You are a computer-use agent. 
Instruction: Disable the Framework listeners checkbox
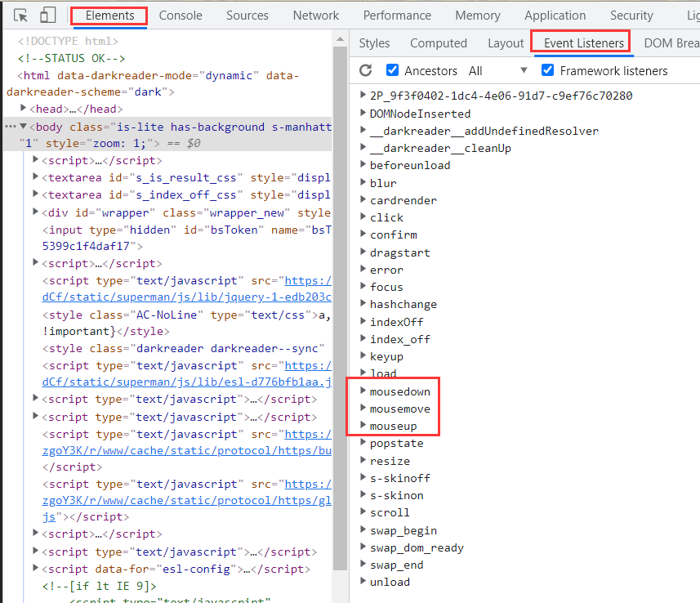[547, 71]
